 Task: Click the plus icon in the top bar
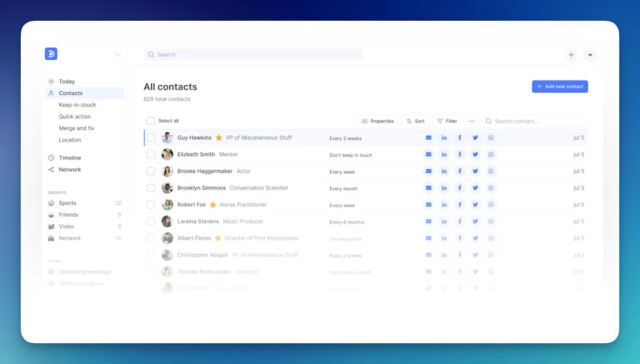[x=571, y=54]
